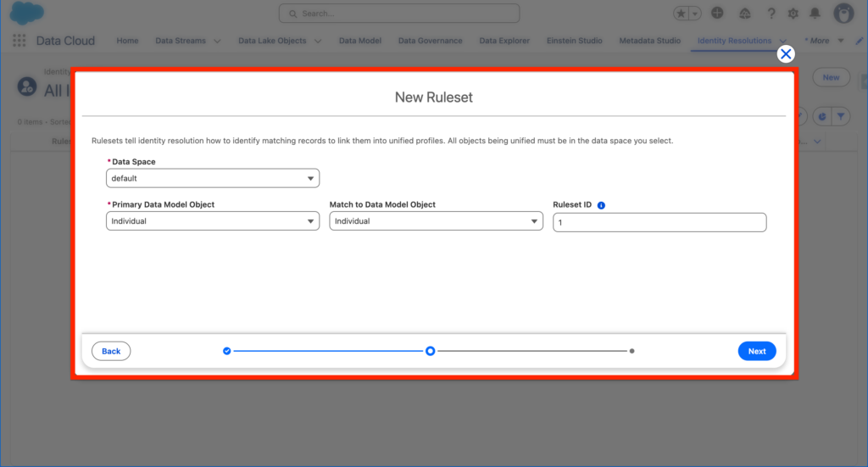
Task: Expand the Match to Data Model Object dropdown
Action: pyautogui.click(x=436, y=221)
